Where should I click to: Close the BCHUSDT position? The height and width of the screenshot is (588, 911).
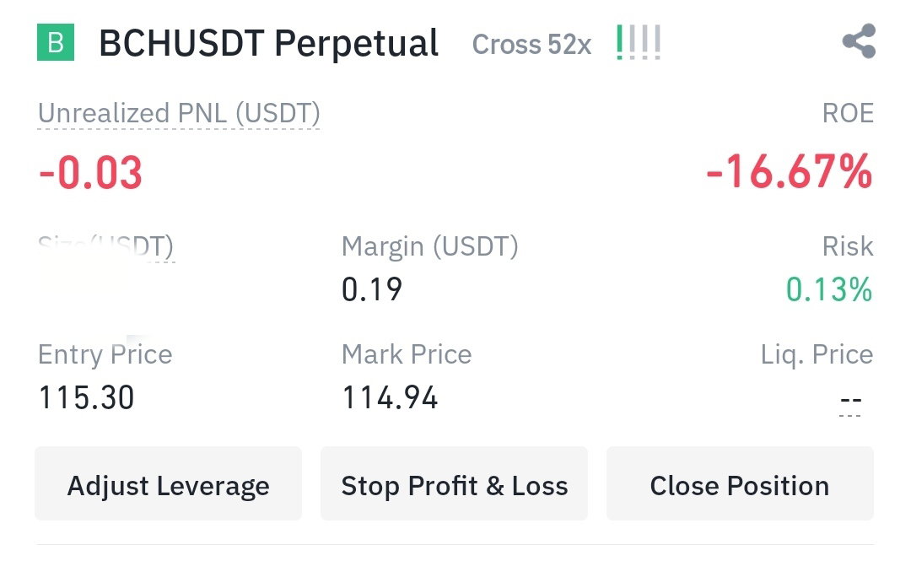[740, 484]
